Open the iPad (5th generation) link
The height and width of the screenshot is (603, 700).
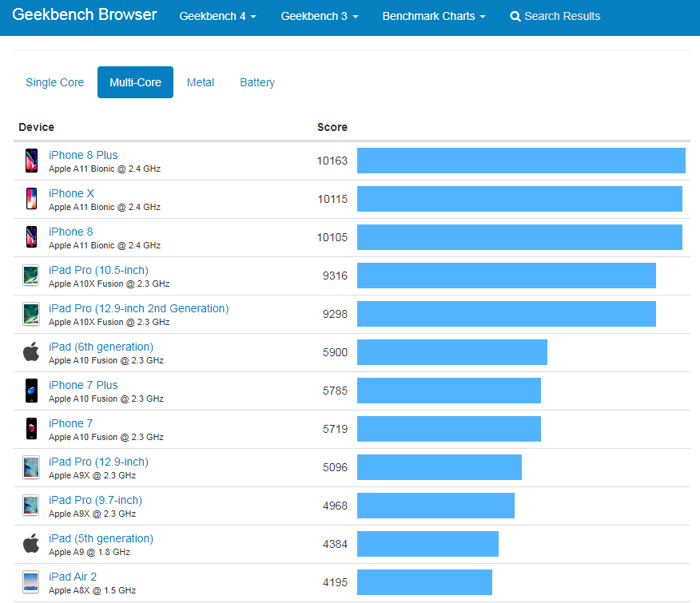click(101, 539)
